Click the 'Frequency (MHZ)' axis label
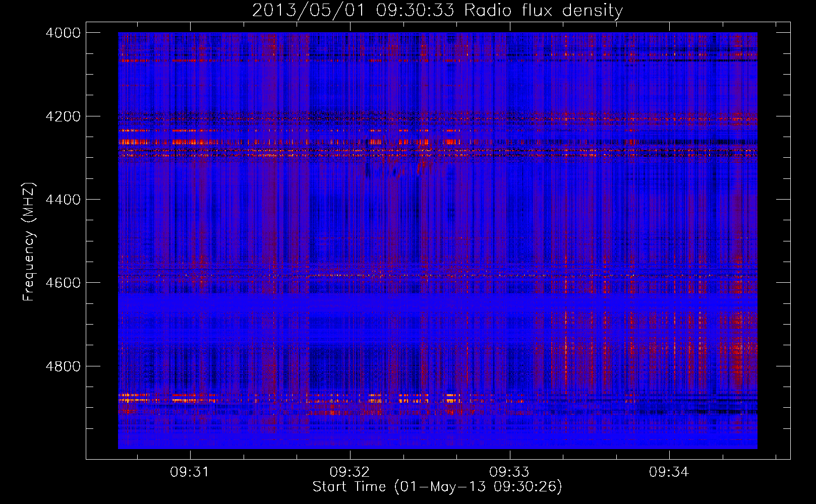 tap(29, 242)
